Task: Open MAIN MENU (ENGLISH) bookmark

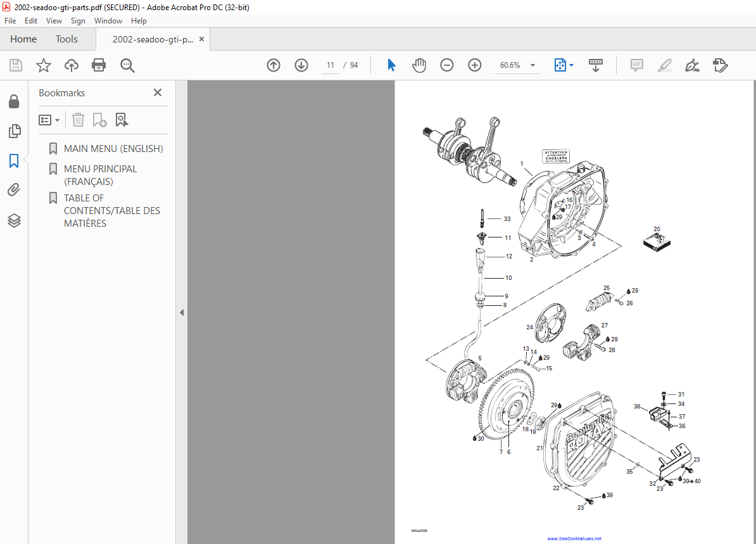Action: 114,149
